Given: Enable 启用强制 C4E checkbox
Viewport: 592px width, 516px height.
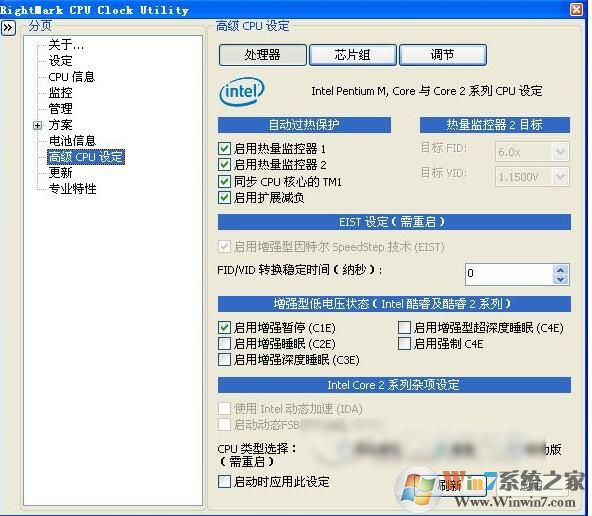Looking at the screenshot, I should coord(404,343).
